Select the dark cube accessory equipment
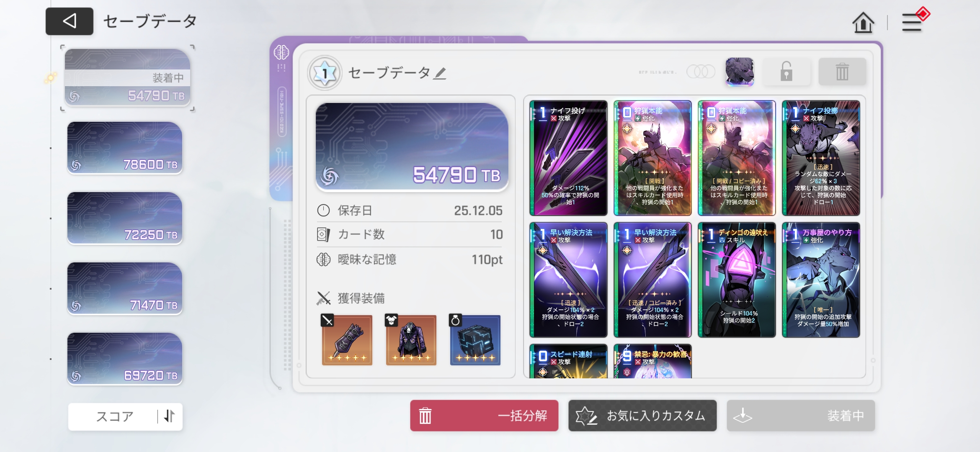 point(475,340)
